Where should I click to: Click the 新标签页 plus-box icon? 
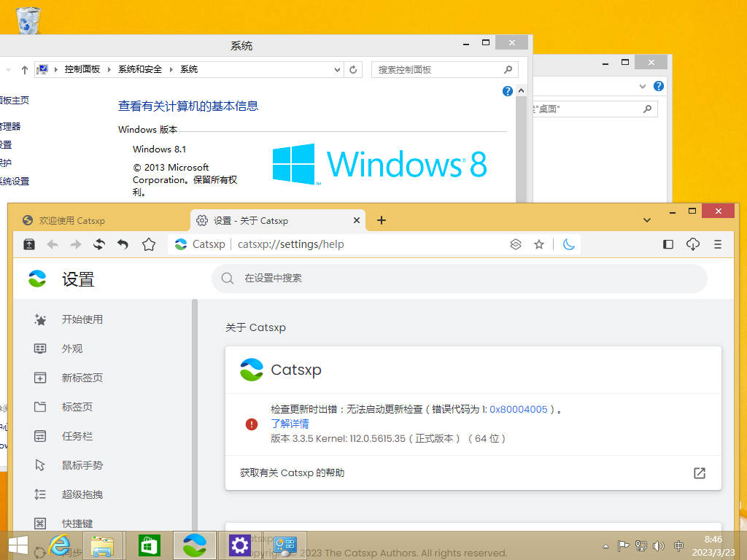click(40, 378)
